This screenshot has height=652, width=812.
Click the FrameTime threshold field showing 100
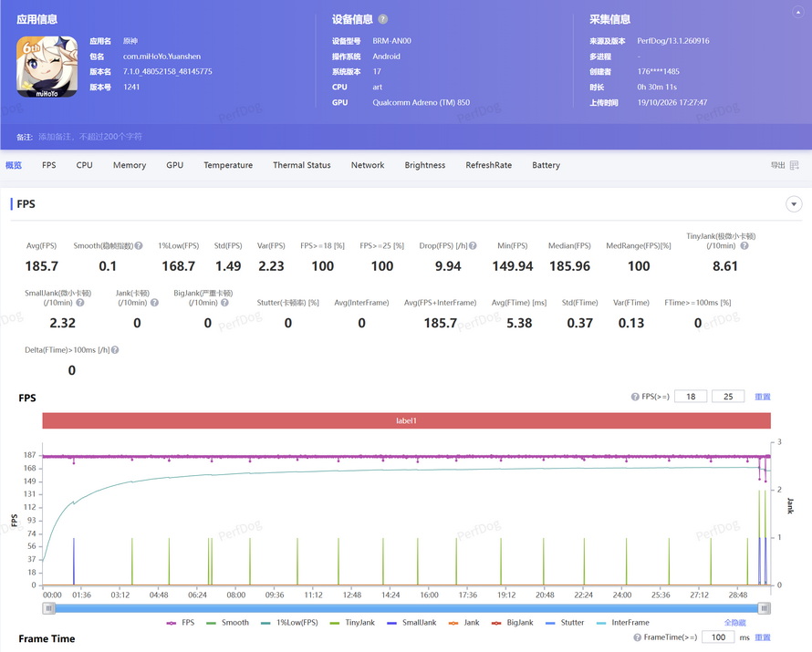[718, 637]
